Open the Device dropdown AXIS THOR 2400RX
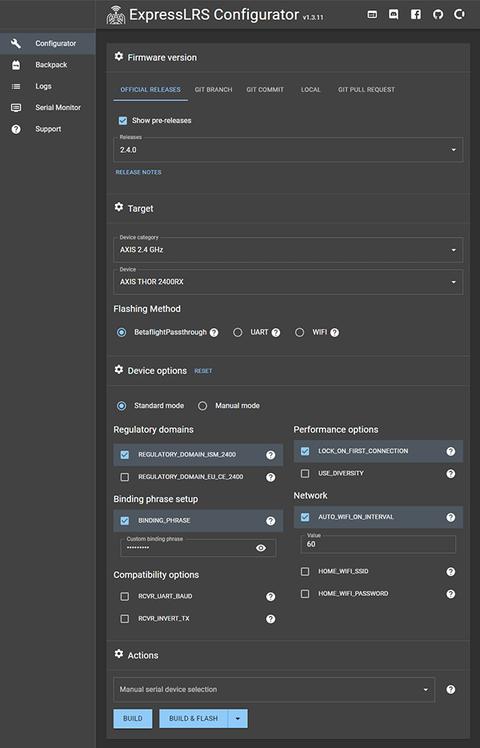This screenshot has height=748, width=480. pyautogui.click(x=288, y=282)
